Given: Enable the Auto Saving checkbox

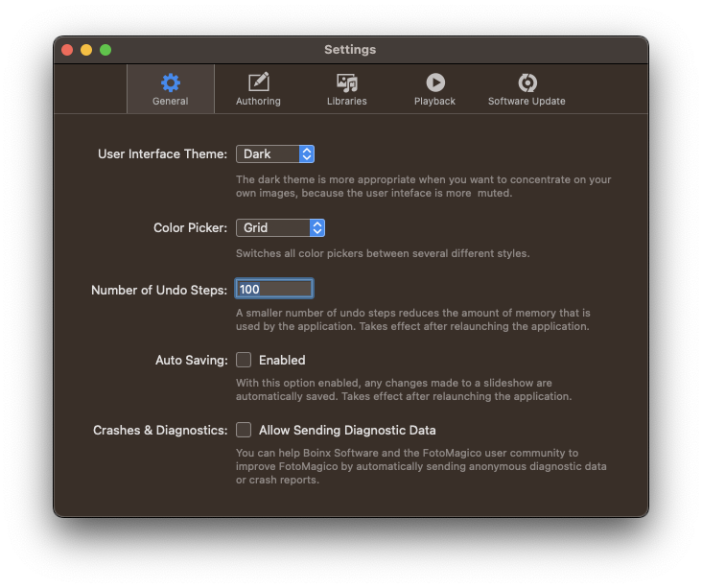Looking at the screenshot, I should click(244, 360).
